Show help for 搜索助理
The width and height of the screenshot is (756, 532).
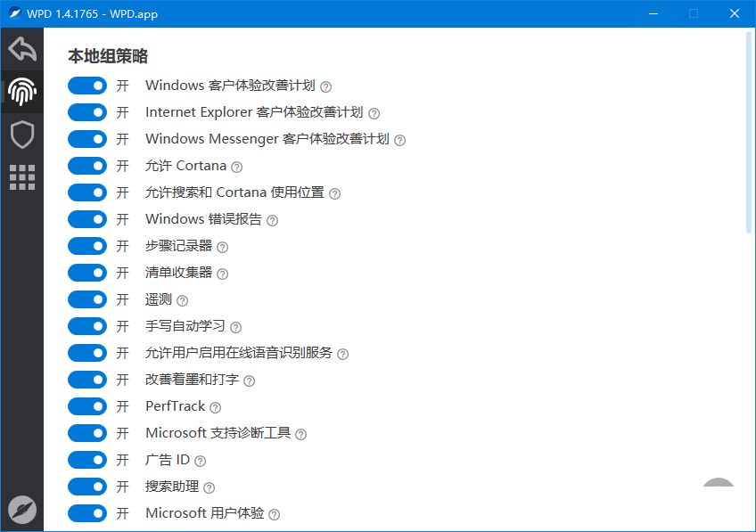click(210, 488)
